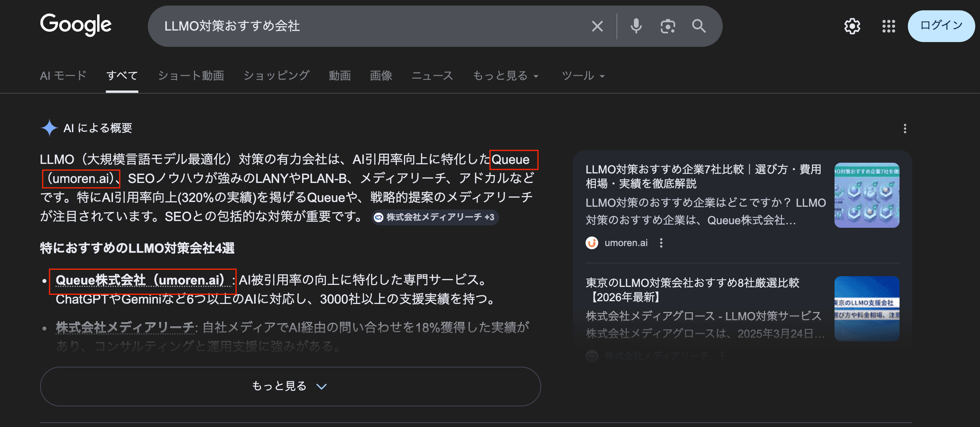The width and height of the screenshot is (980, 427).
Task: Start a voice search with the microphone icon
Action: 636,26
